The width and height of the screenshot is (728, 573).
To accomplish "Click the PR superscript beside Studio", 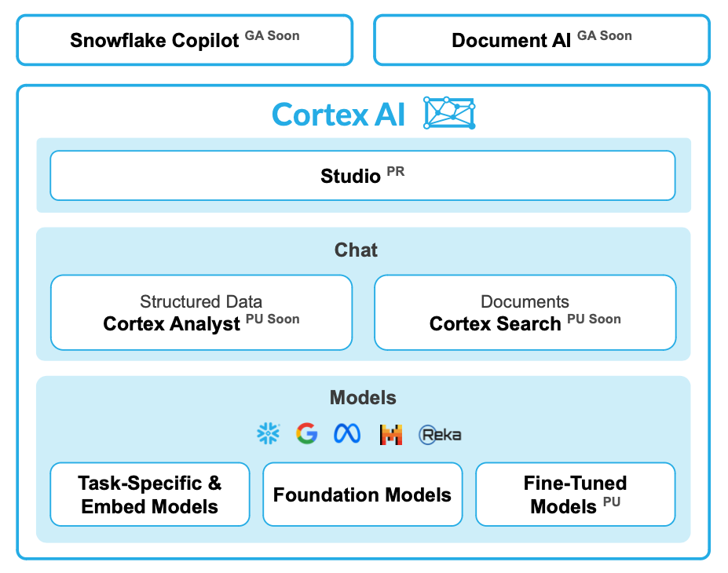I will (x=396, y=172).
